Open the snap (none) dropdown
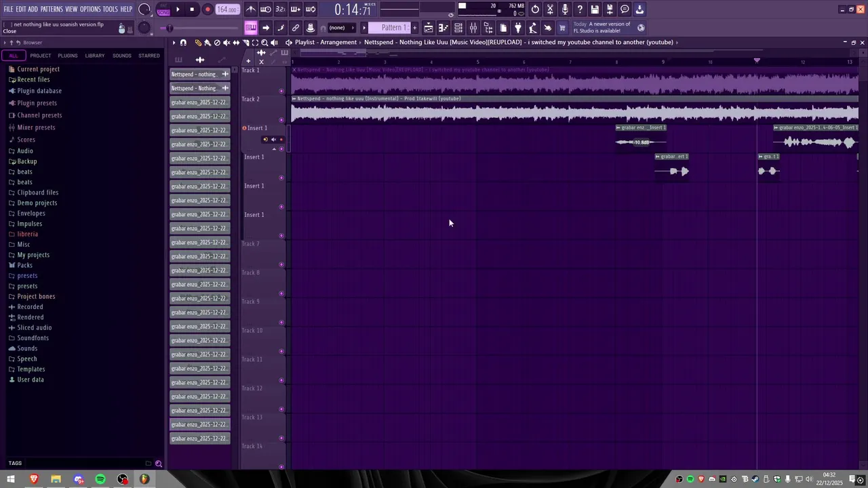Screen dimensions: 868x488 pyautogui.click(x=341, y=28)
